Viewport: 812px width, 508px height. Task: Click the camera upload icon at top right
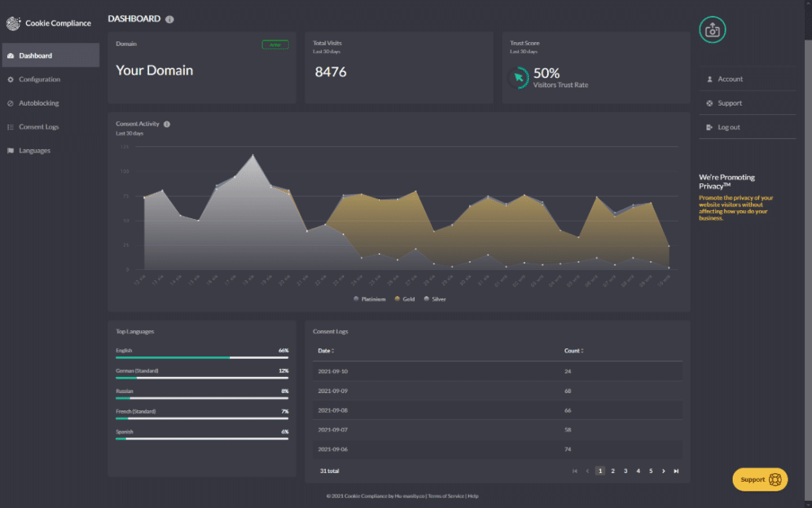(711, 29)
